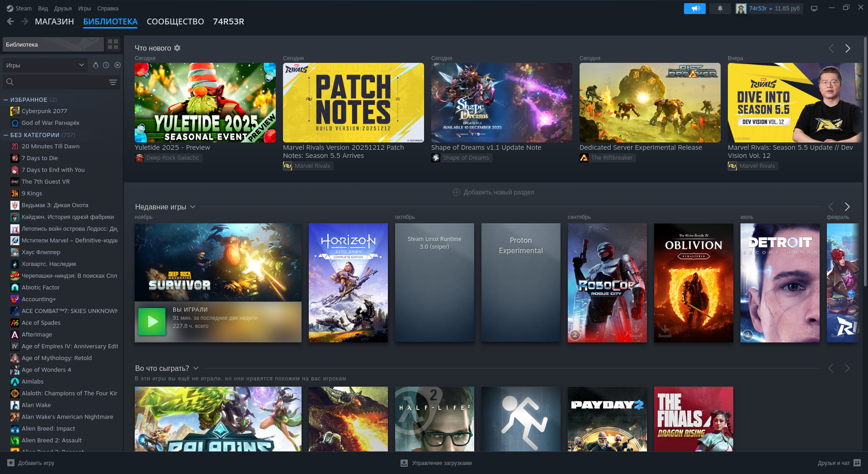Open the Игры type dropdown
Image resolution: width=868 pixels, height=474 pixels.
click(45, 65)
